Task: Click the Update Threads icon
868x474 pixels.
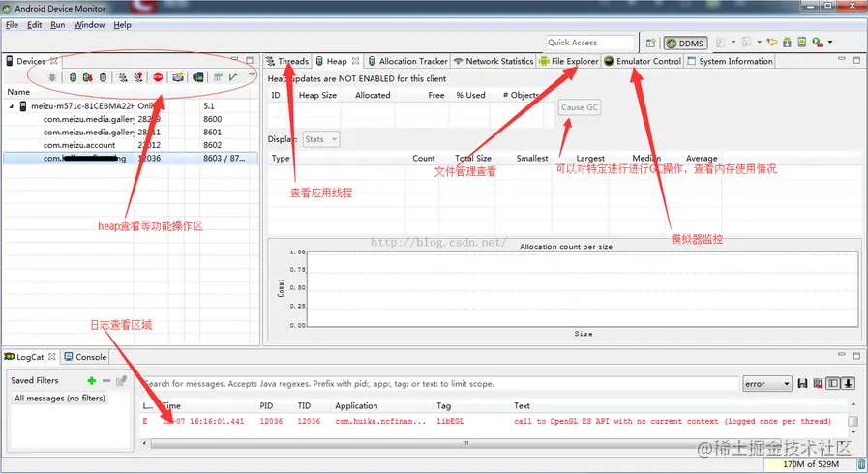Action: tap(122, 76)
